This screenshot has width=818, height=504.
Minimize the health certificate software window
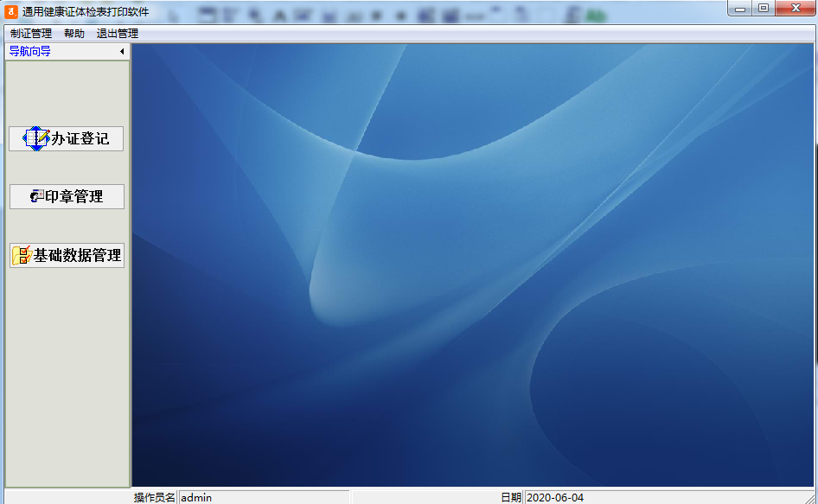(x=740, y=9)
